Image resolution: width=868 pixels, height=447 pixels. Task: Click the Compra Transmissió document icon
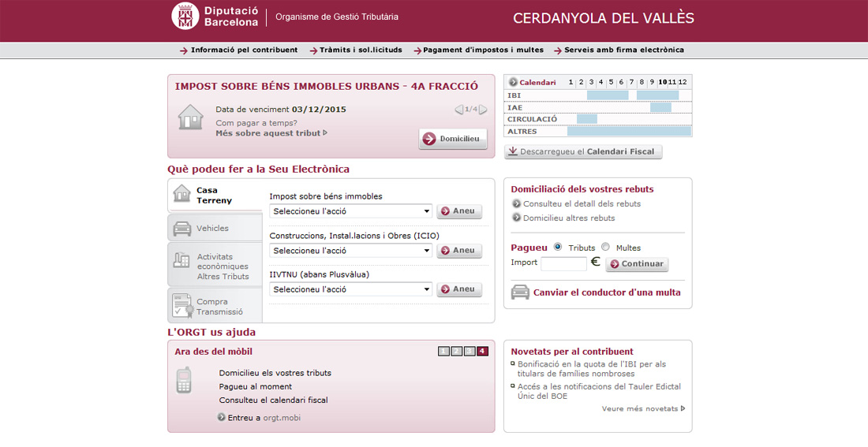click(x=183, y=307)
